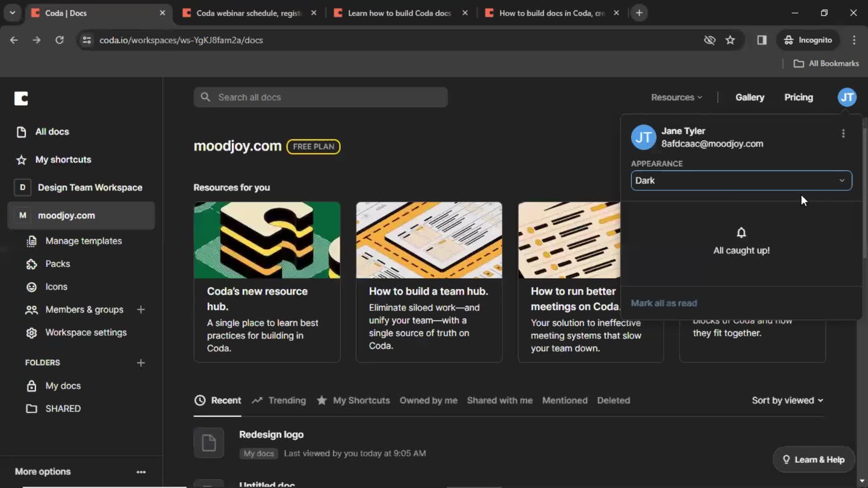Switch to the Deleted tab

coord(613,400)
